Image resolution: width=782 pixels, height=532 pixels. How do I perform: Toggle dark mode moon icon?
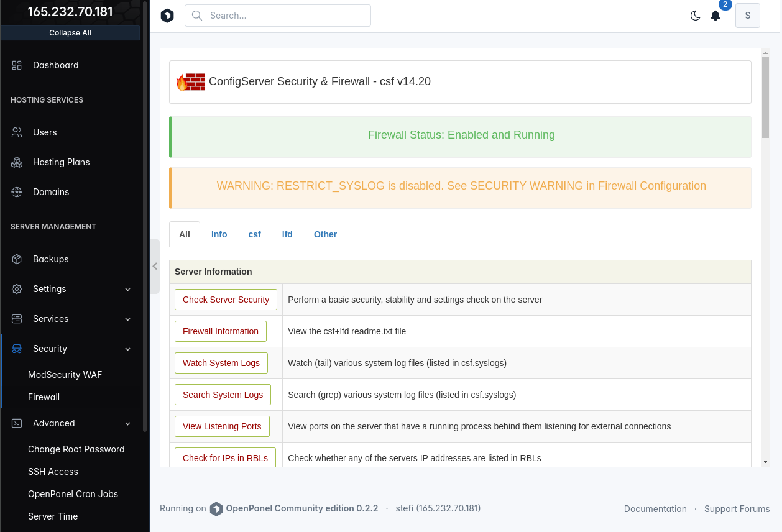click(x=696, y=16)
